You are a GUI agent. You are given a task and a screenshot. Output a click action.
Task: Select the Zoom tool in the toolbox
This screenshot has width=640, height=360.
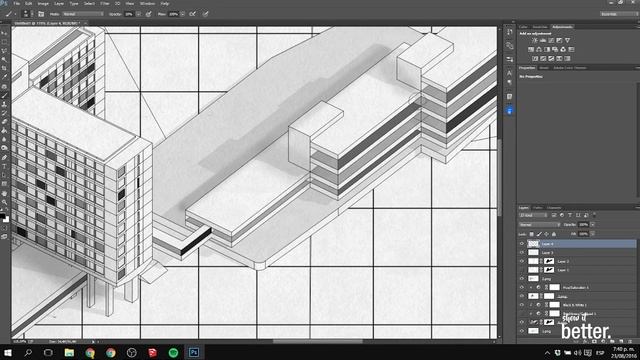pos(4,202)
